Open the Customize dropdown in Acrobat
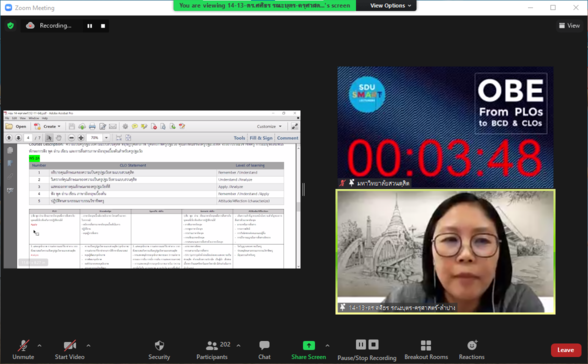 pos(269,126)
